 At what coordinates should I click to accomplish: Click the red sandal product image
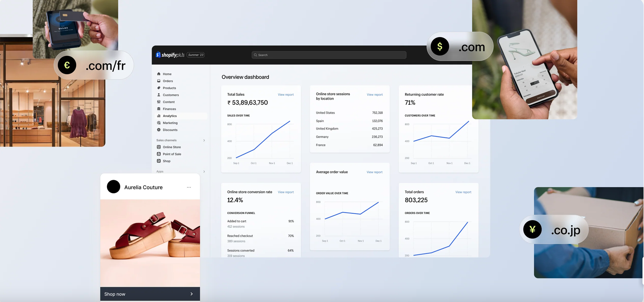150,243
